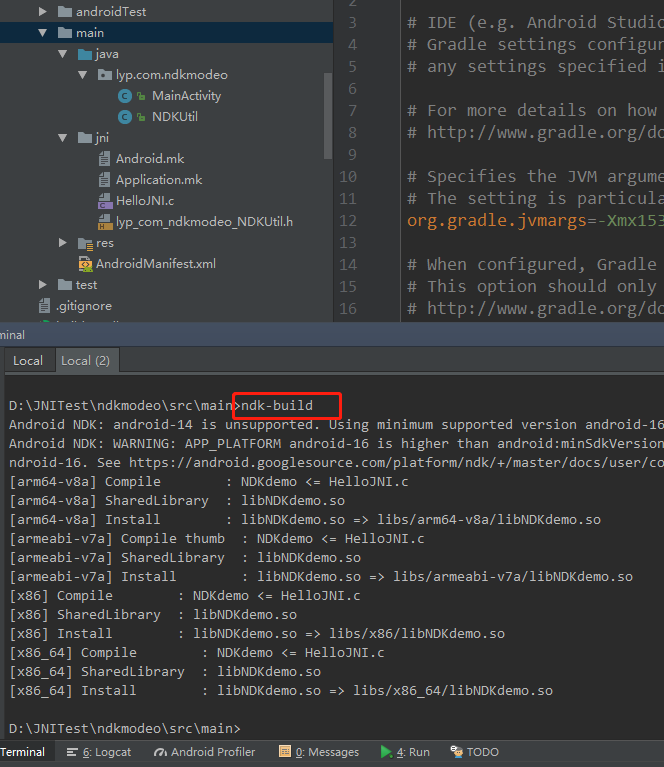The width and height of the screenshot is (664, 767).
Task: Click line number 16 in the gutter
Action: click(348, 309)
